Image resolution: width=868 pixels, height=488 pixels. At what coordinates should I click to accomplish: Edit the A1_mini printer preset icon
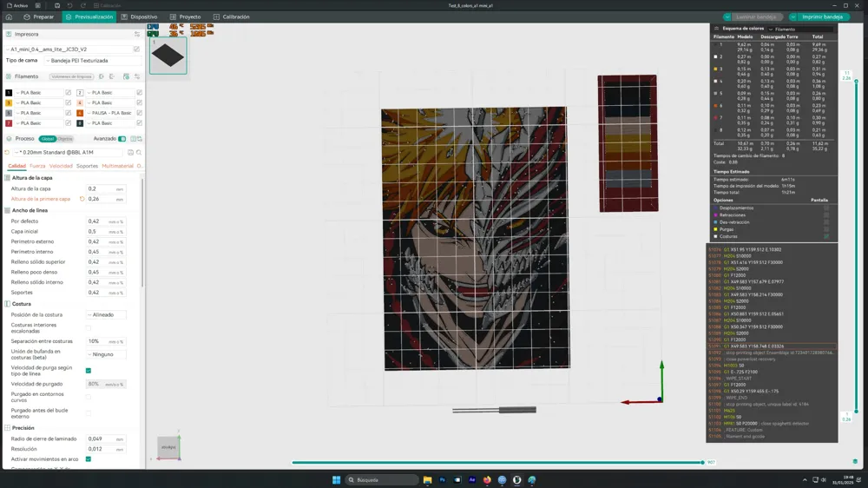pos(136,49)
